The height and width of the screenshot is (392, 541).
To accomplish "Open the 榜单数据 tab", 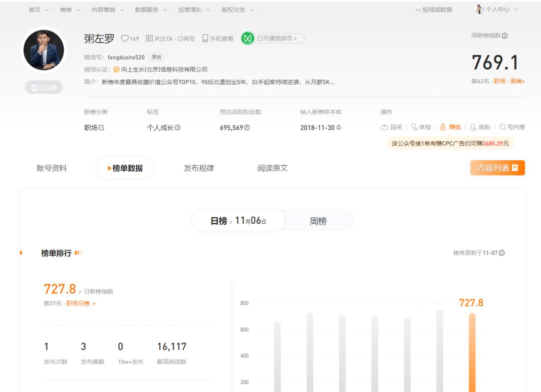I will [x=127, y=168].
